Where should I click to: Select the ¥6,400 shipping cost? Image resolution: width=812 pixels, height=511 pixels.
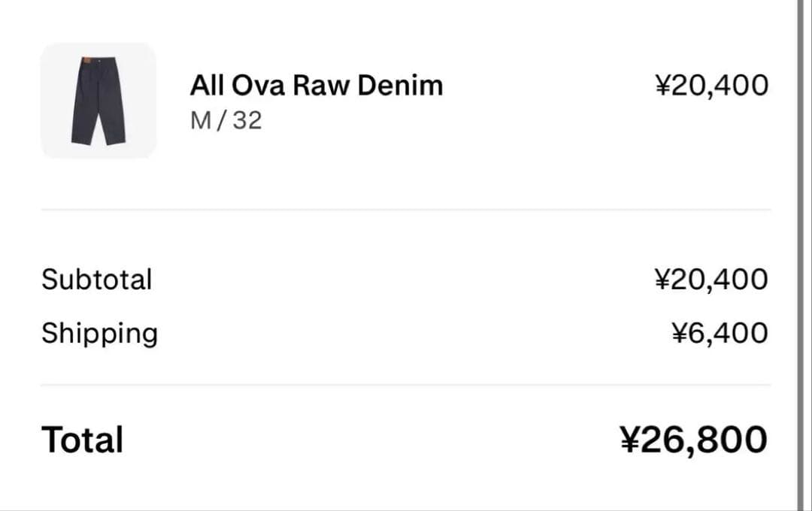coord(720,334)
